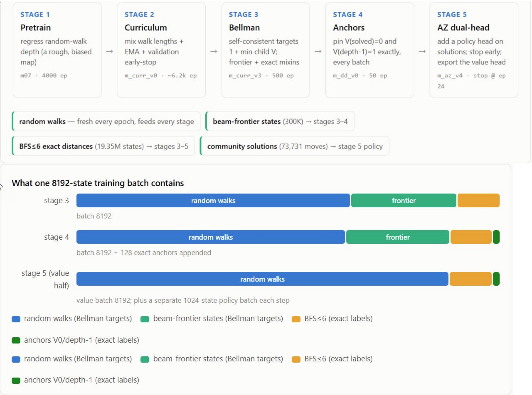Click the stage 5 random walks bar
The width and height of the screenshot is (532, 395).
[262, 279]
